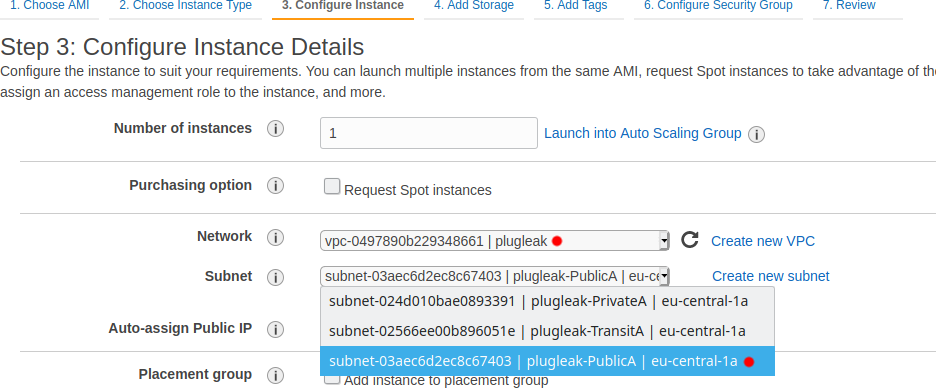Open info icon beside Launch into Auto Scaling Group

coord(756,135)
